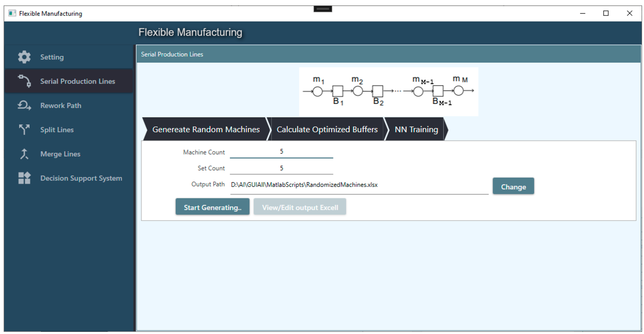Focus the Machine Count input field
The image size is (644, 334).
(x=281, y=152)
